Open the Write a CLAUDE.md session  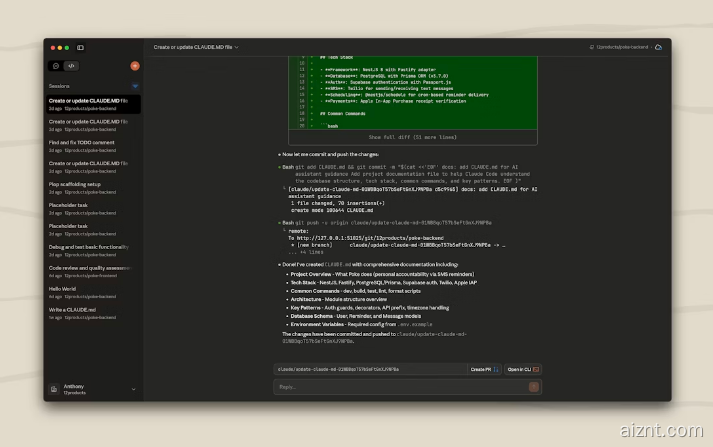(x=73, y=309)
